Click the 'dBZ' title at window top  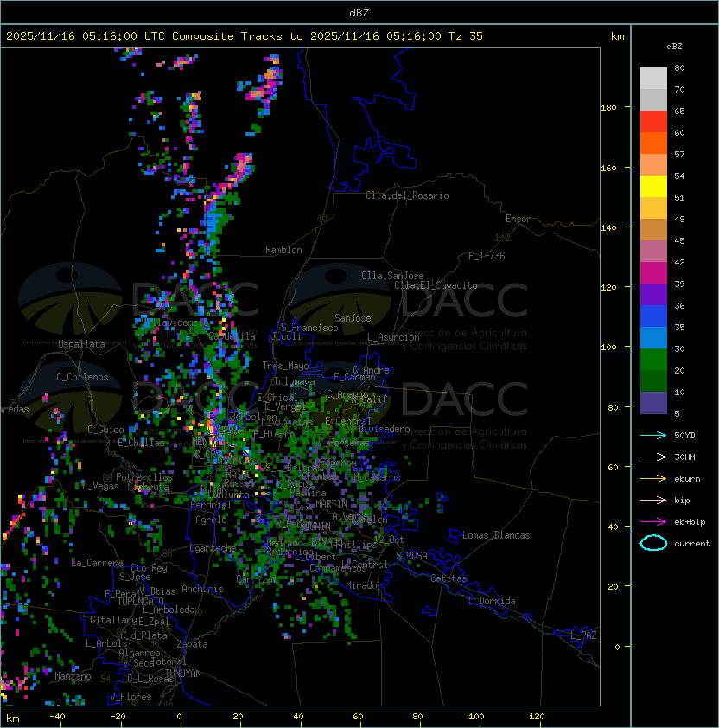point(359,13)
